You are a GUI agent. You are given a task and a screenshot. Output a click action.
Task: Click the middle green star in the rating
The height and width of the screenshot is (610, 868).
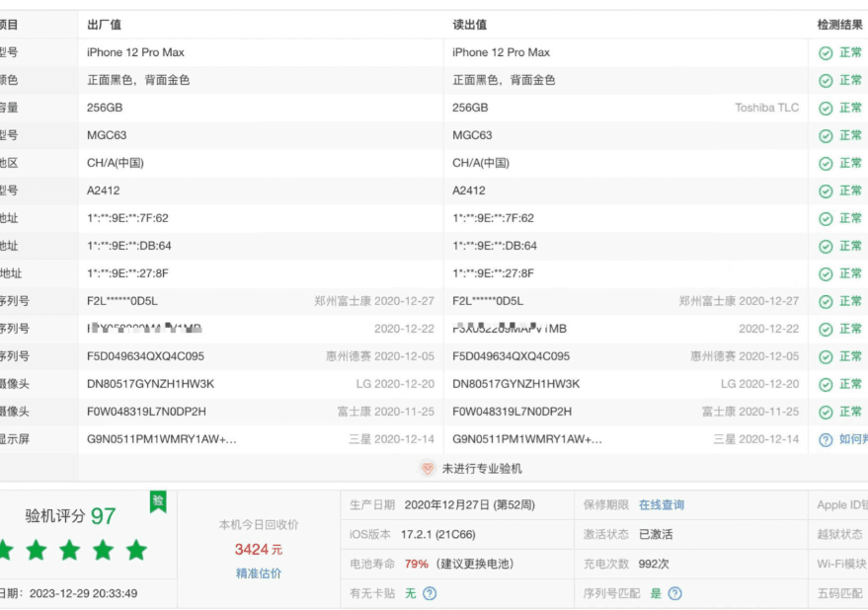[69, 550]
